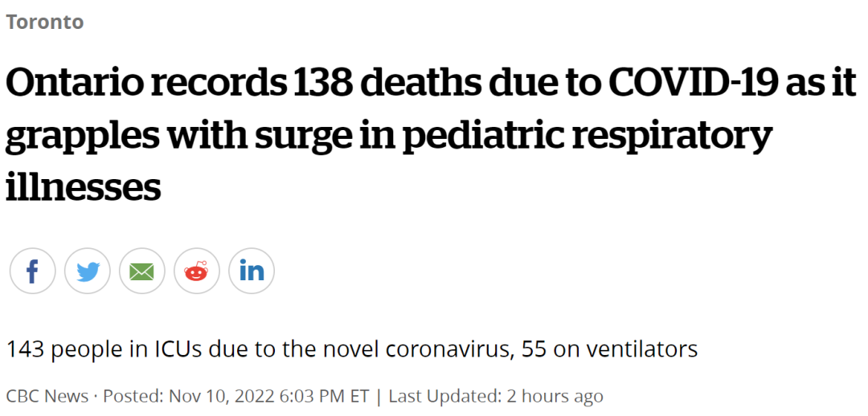The height and width of the screenshot is (416, 868).
Task: Select the Posted Nov 10, 2022 date
Action: pos(189,396)
